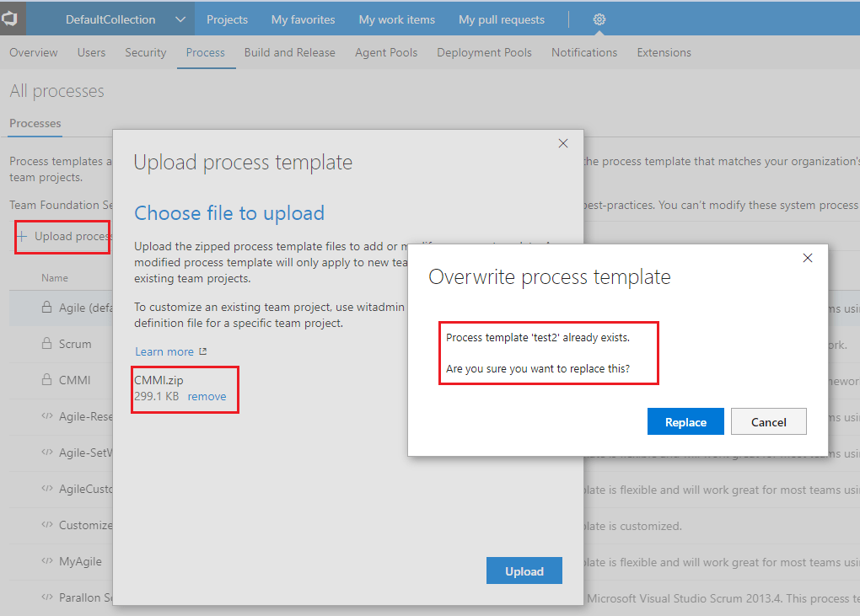This screenshot has width=860, height=616.
Task: Click the code icon next to Parallon process
Action: click(47, 597)
